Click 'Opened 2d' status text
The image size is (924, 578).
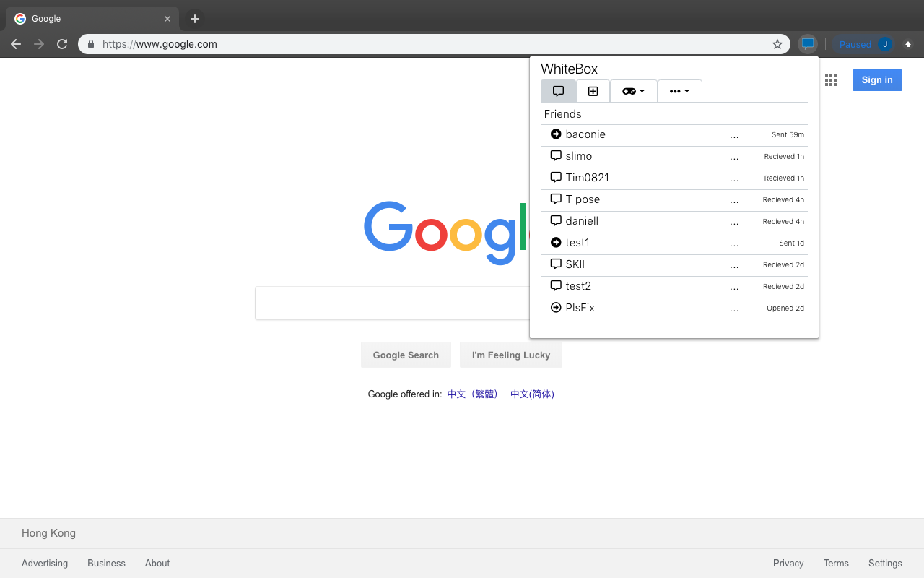click(x=785, y=309)
